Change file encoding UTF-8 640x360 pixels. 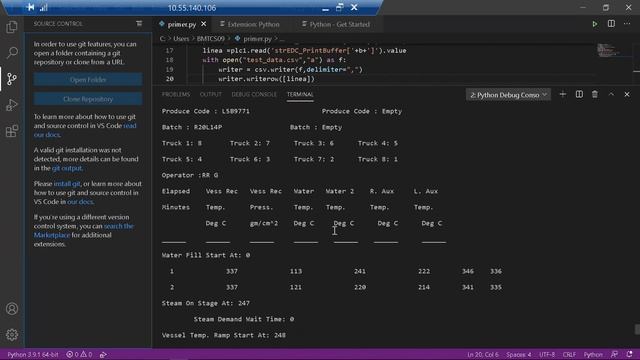coord(547,354)
